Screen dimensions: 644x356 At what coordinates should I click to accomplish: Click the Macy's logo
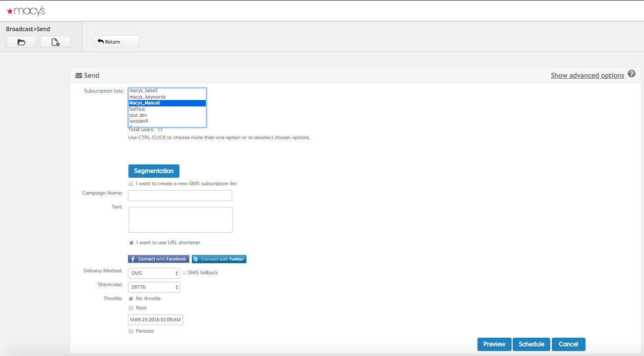26,11
